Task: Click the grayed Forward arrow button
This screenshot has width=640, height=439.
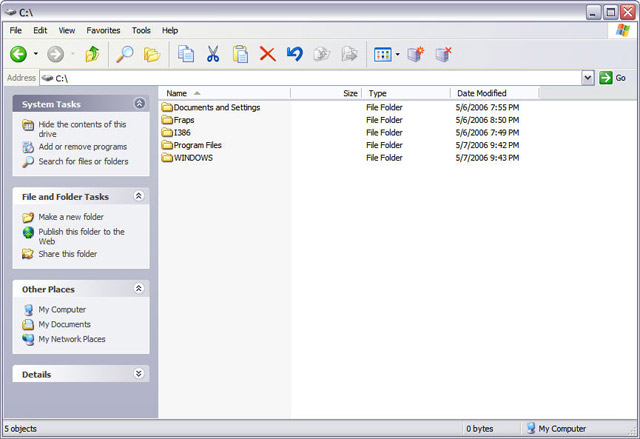Action: click(56, 54)
